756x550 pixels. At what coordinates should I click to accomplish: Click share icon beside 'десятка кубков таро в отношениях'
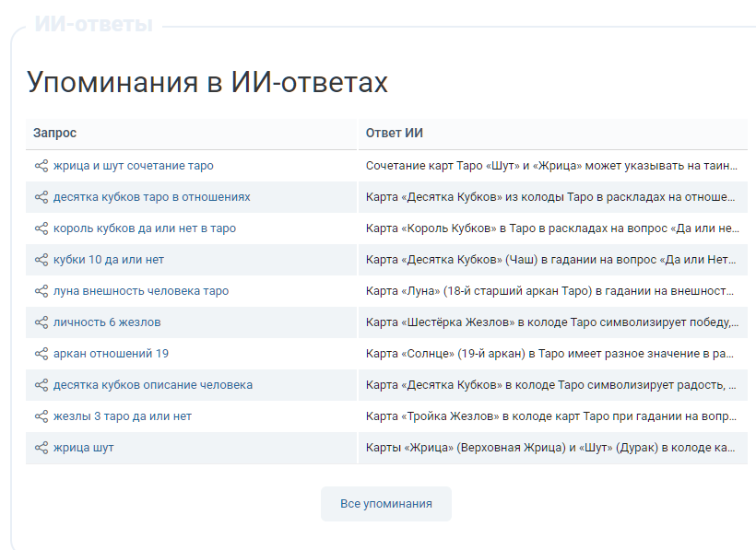coord(41,197)
